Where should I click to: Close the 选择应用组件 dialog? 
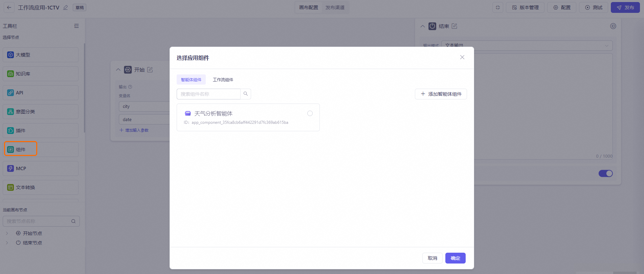(462, 58)
